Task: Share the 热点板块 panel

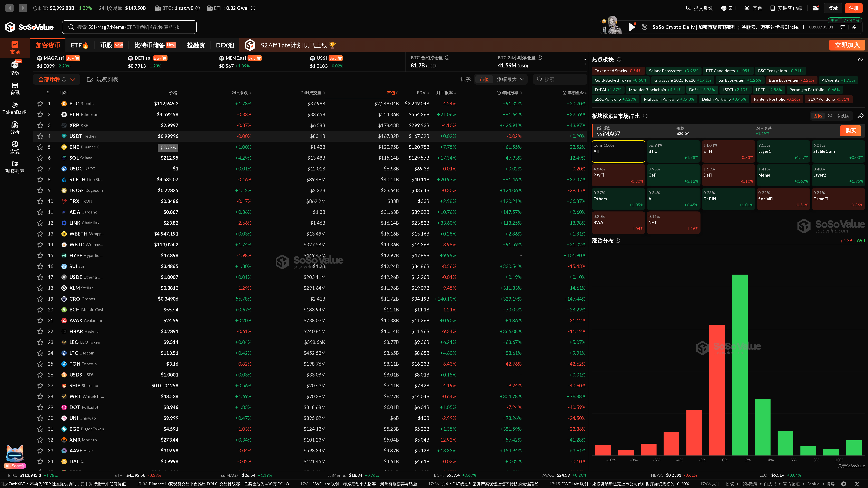Action: point(861,59)
